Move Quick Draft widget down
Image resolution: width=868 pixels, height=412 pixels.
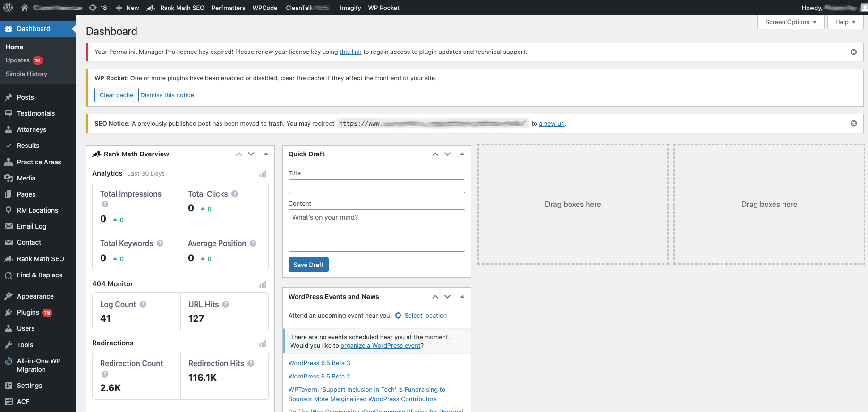pyautogui.click(x=448, y=154)
